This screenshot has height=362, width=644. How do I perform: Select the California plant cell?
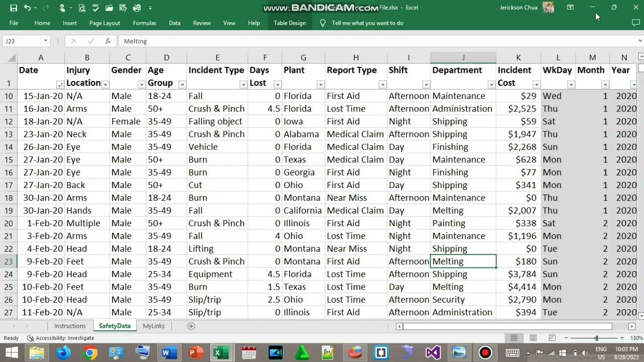pyautogui.click(x=303, y=211)
